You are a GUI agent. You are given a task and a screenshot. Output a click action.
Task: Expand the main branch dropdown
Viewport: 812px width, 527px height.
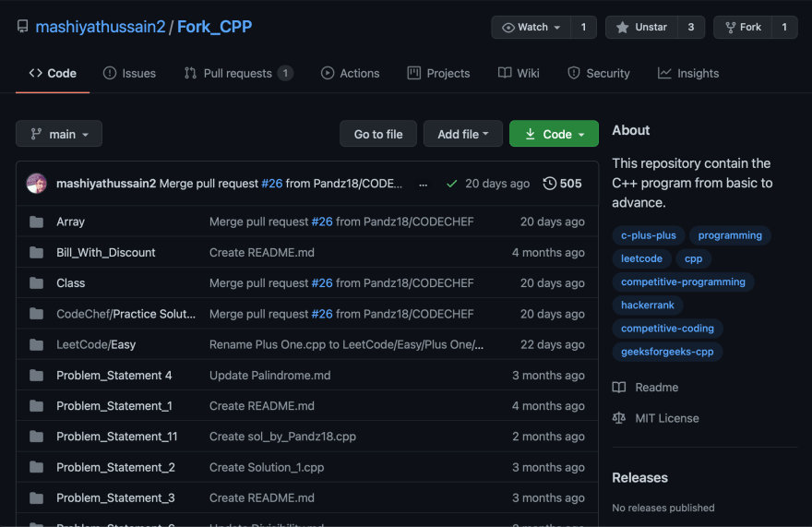(59, 134)
